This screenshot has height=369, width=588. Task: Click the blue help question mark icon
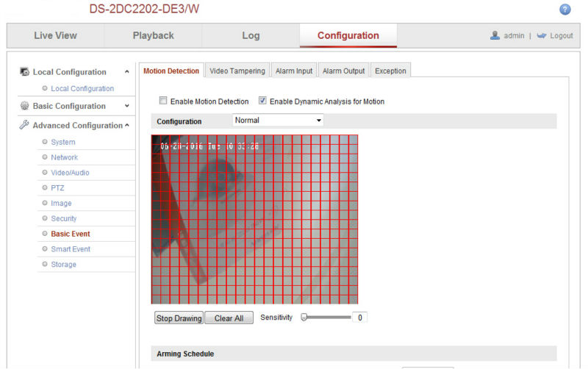565,10
